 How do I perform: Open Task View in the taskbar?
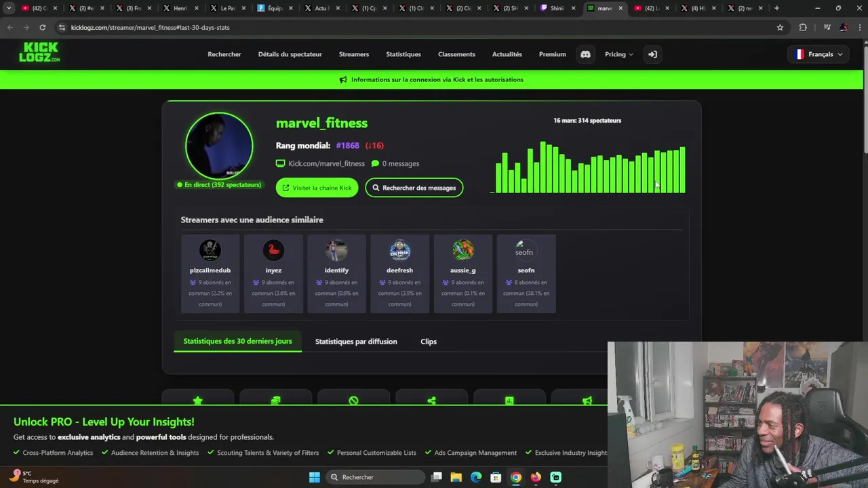coord(437,477)
